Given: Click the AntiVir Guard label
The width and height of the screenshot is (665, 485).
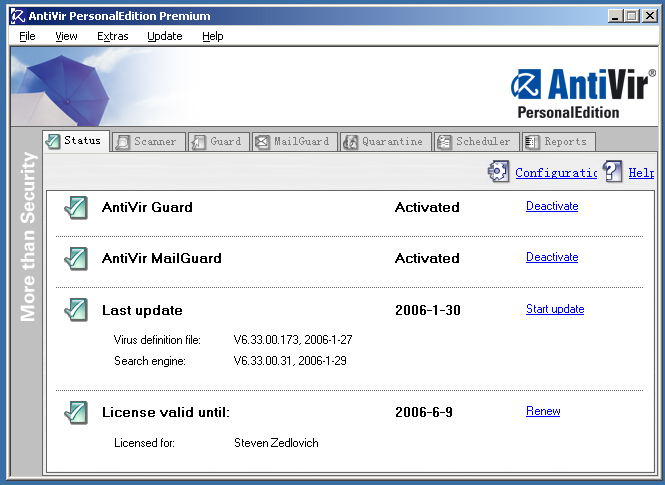Looking at the screenshot, I should pyautogui.click(x=147, y=207).
